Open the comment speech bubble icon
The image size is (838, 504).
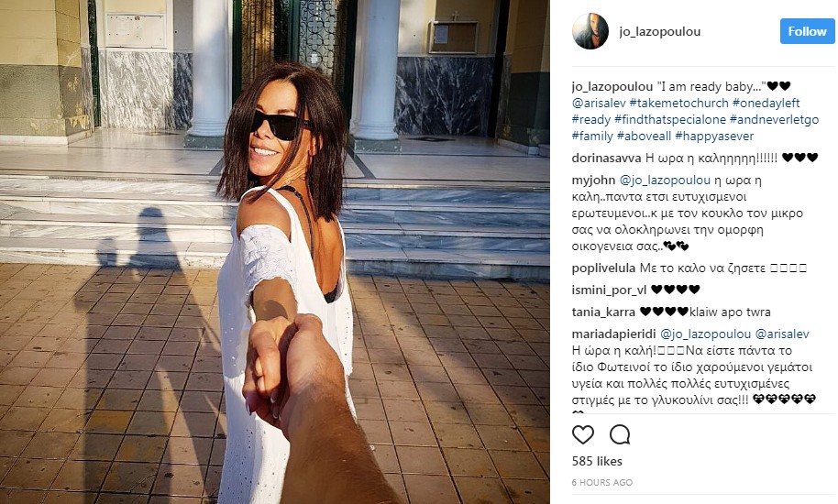click(x=620, y=434)
